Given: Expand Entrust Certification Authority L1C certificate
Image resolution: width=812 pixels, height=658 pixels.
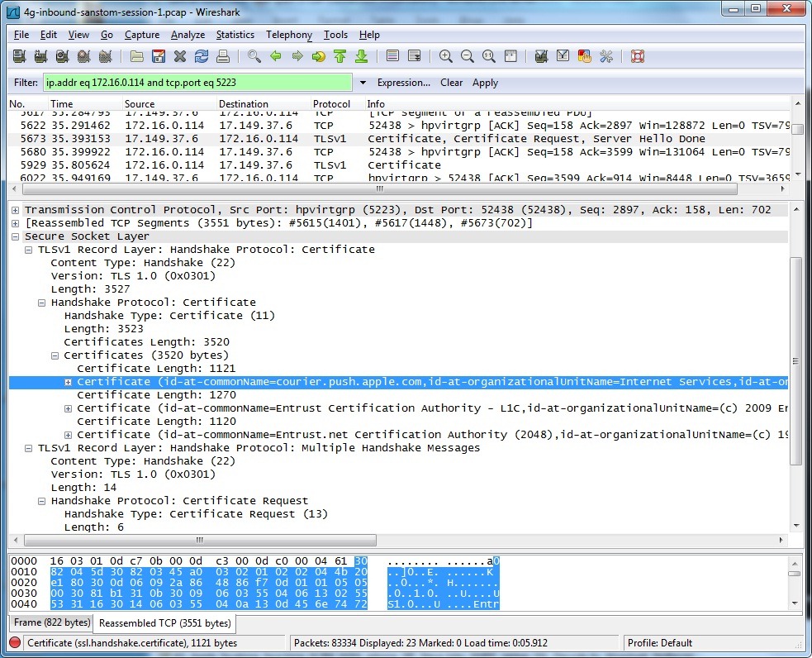Looking at the screenshot, I should (68, 408).
